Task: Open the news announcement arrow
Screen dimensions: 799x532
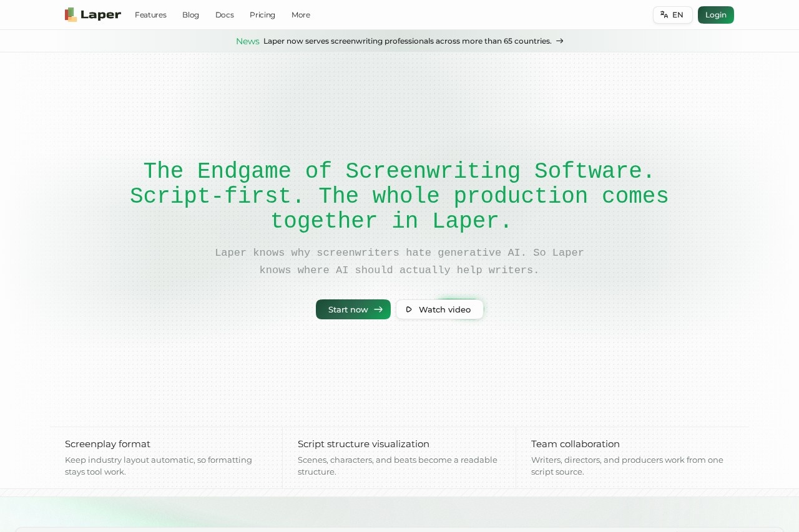Action: point(560,41)
